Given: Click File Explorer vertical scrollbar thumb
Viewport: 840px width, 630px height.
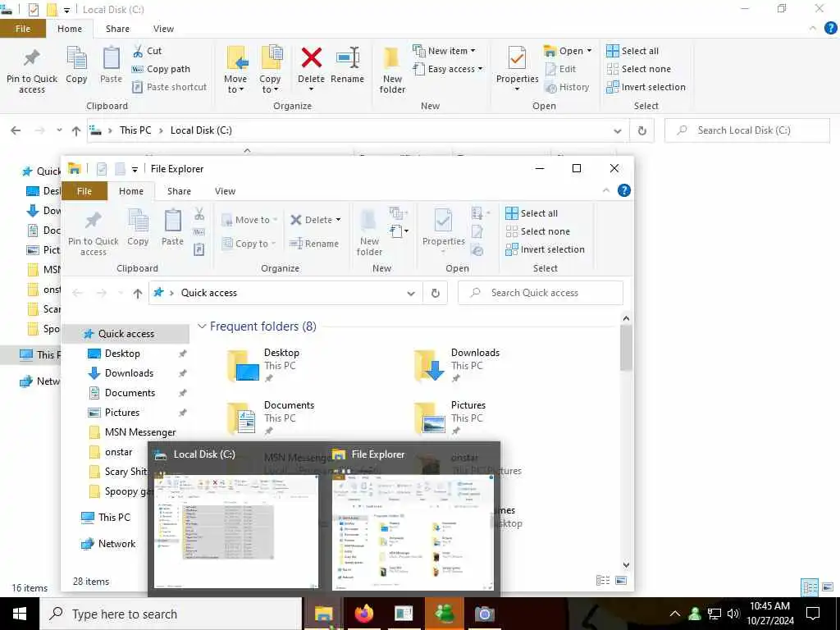Looking at the screenshot, I should 626,348.
